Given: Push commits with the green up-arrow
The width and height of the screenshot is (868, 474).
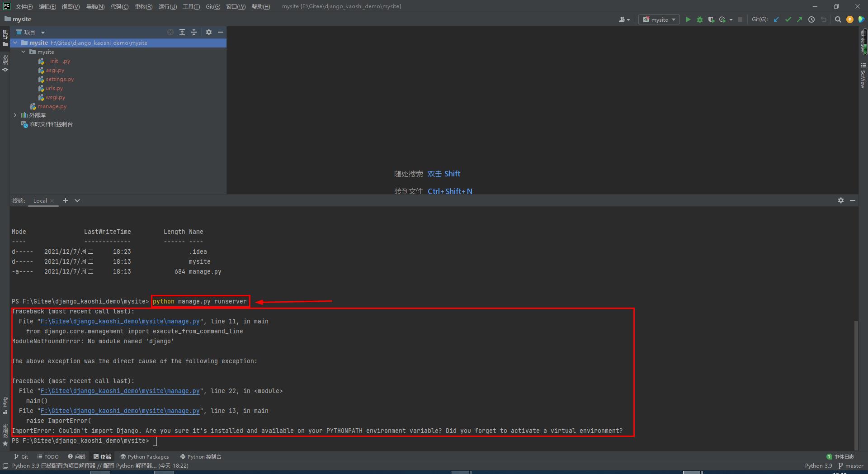Looking at the screenshot, I should click(x=800, y=19).
